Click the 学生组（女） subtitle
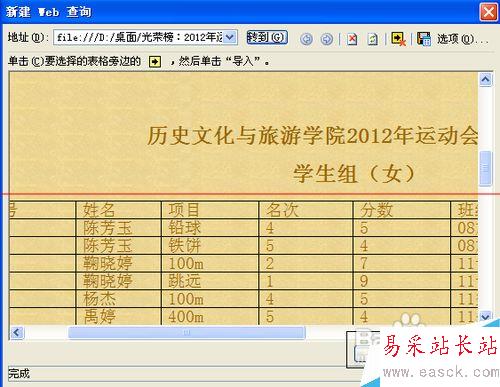 (354, 174)
